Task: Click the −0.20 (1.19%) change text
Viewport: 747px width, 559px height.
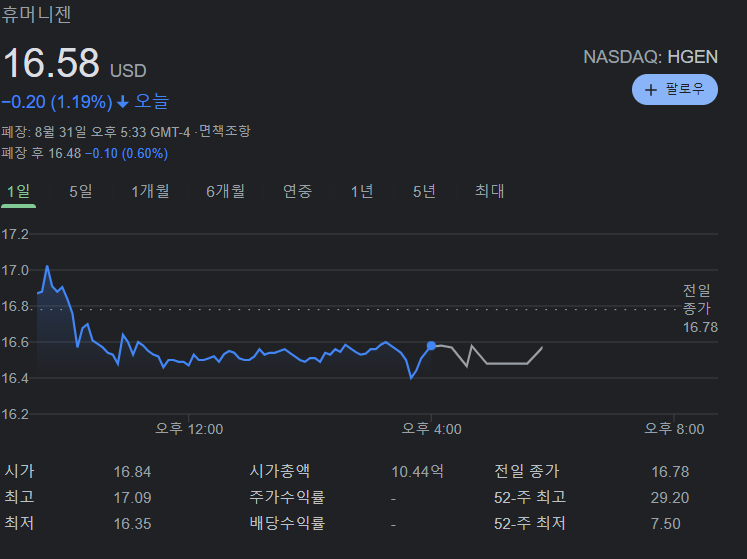Action: (x=57, y=102)
